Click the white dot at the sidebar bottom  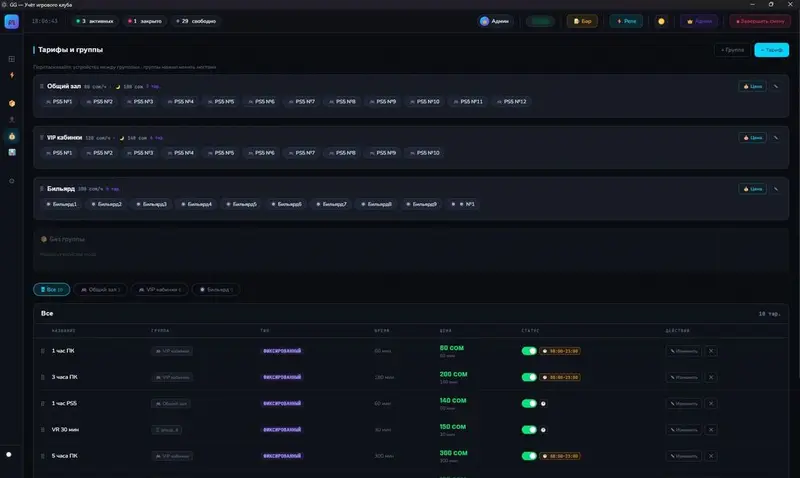tap(9, 454)
